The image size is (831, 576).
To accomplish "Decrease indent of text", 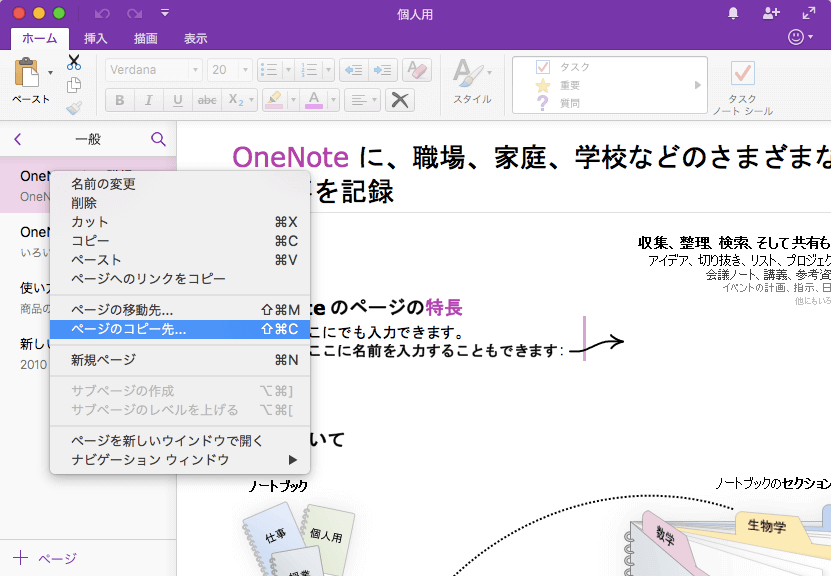I will click(353, 69).
